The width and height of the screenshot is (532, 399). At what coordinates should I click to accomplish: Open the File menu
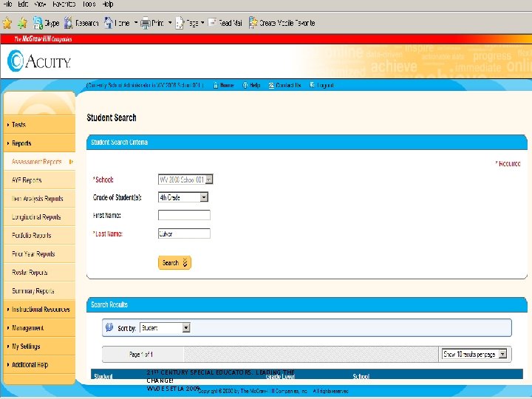[x=7, y=4]
